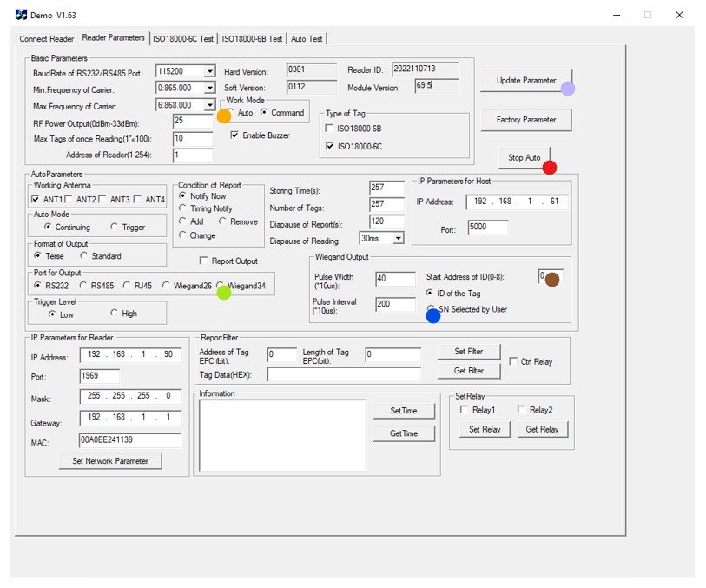This screenshot has width=706, height=588.
Task: Open the Auto Test tab
Action: 307,39
